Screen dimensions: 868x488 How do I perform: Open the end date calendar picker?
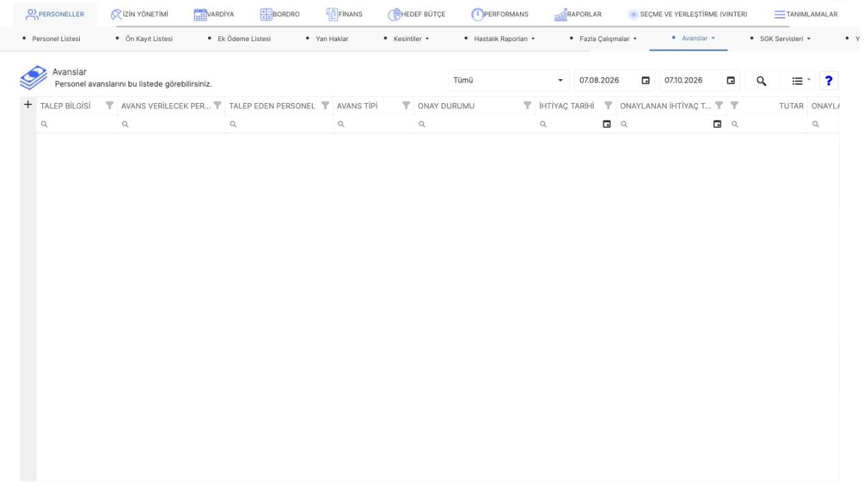coord(731,81)
